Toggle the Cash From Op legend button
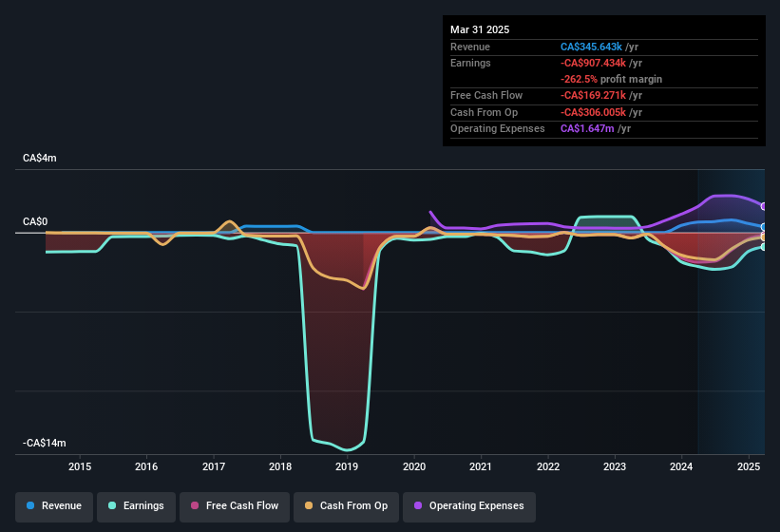Viewport: 780px width, 532px height. [346, 506]
